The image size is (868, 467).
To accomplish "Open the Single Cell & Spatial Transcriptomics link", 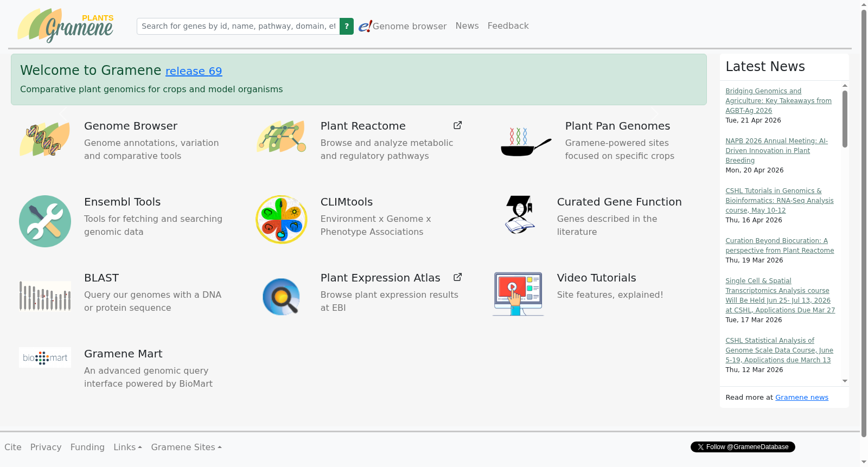I will (780, 296).
